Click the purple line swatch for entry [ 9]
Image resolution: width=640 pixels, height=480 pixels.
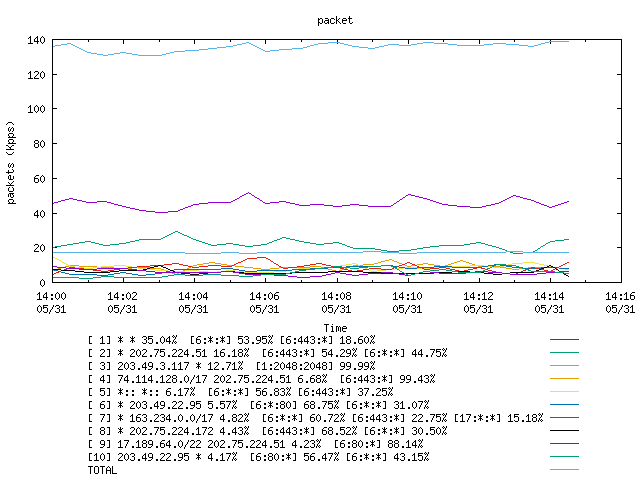coord(564,444)
